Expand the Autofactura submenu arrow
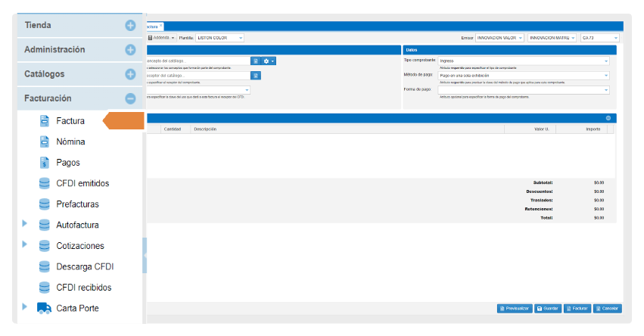The image size is (644, 336). (25, 224)
